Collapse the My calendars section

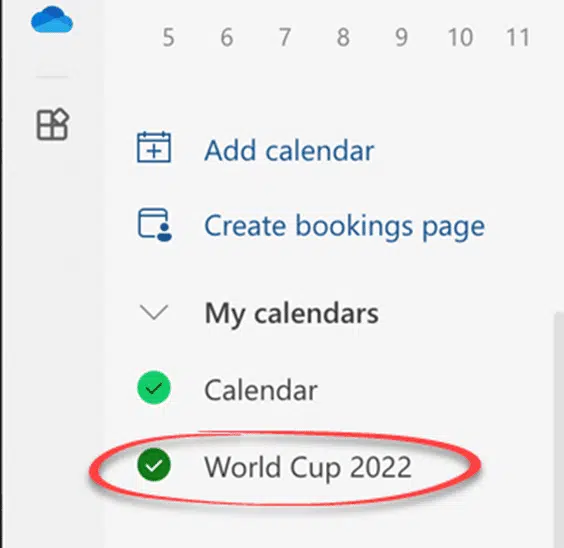(154, 312)
